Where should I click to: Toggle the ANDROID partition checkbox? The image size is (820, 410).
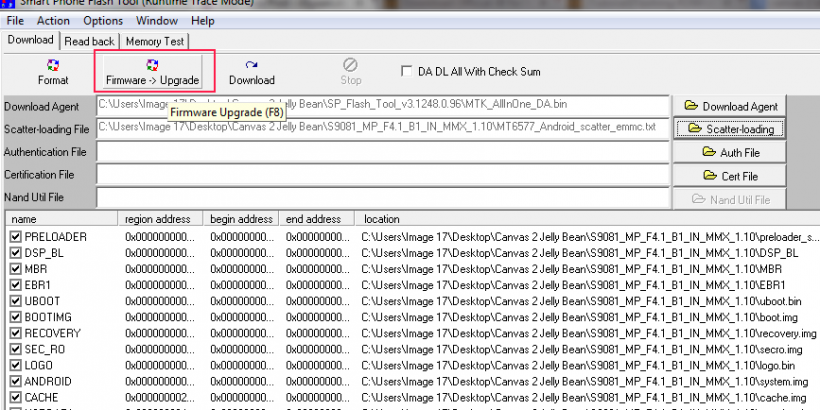coord(15,381)
